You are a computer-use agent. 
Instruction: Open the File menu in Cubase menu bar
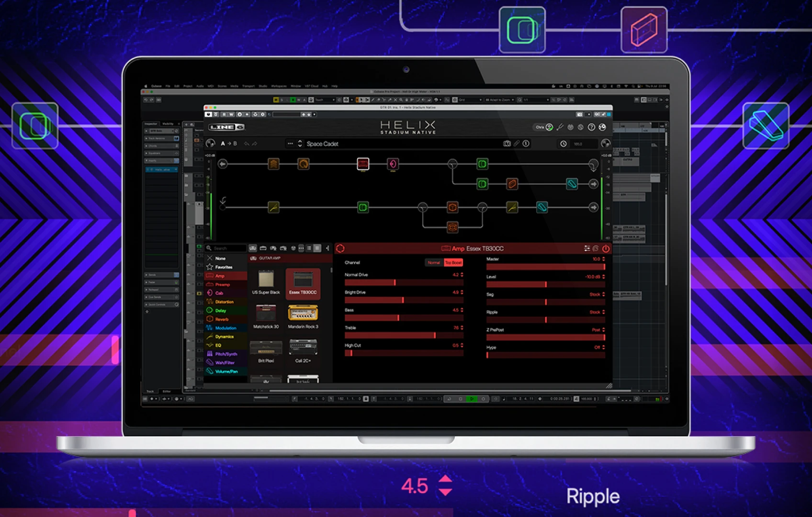(x=168, y=86)
